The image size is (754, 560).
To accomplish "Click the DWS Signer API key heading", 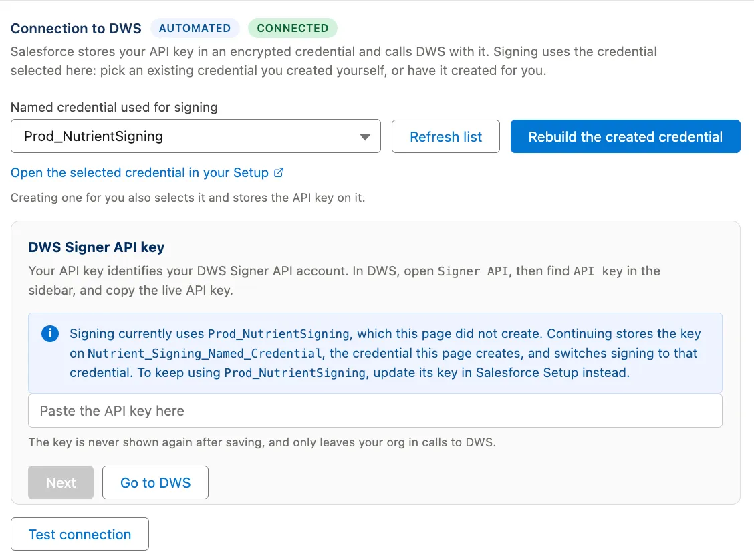I will click(x=97, y=247).
